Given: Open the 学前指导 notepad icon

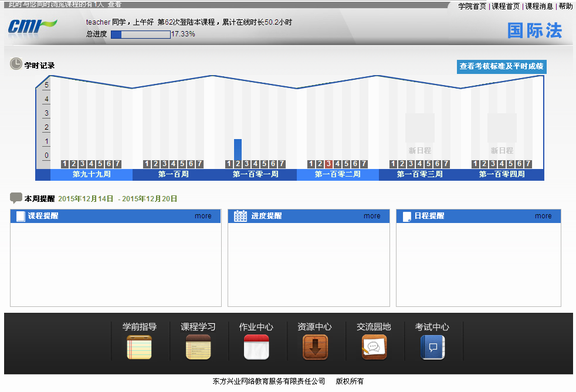Looking at the screenshot, I should coord(139,347).
